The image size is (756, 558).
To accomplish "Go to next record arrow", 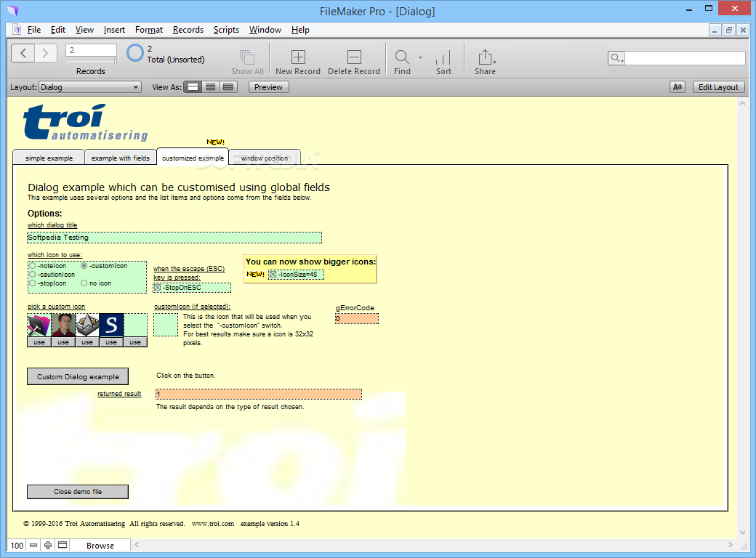I will pos(46,53).
